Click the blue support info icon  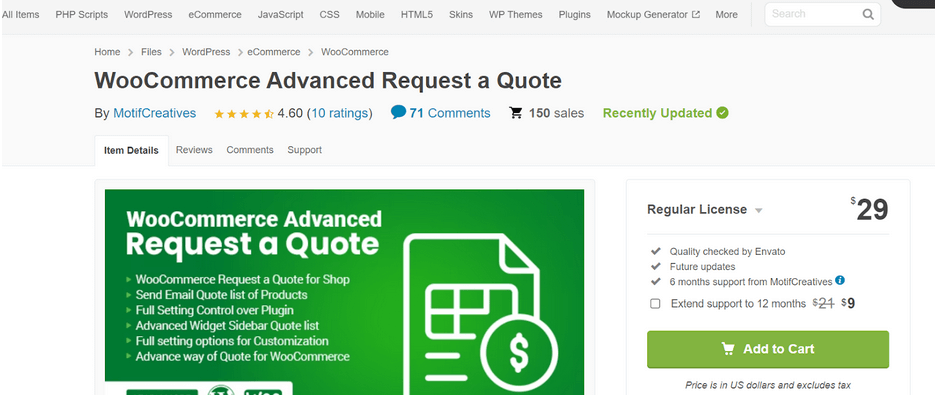coord(840,280)
